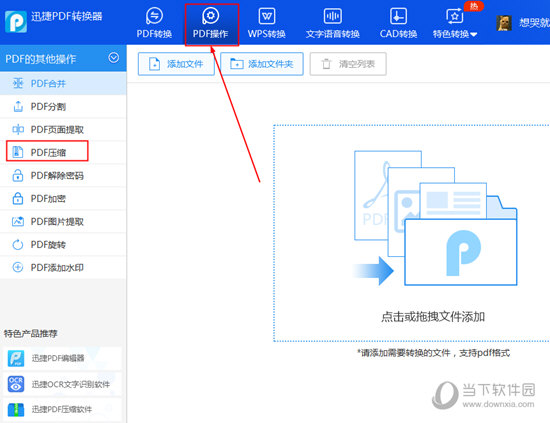The width and height of the screenshot is (550, 423).
Task: Click the 清空列表 button
Action: [x=348, y=64]
